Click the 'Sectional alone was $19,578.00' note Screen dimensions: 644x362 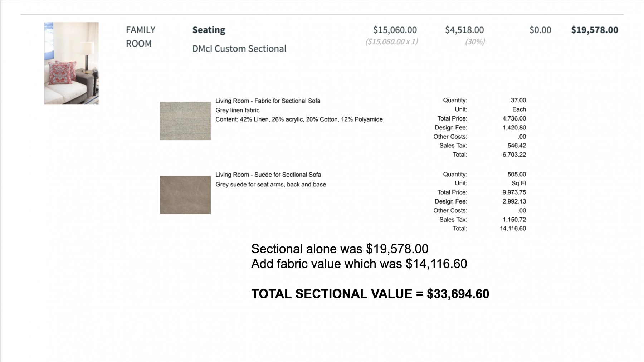tap(340, 249)
